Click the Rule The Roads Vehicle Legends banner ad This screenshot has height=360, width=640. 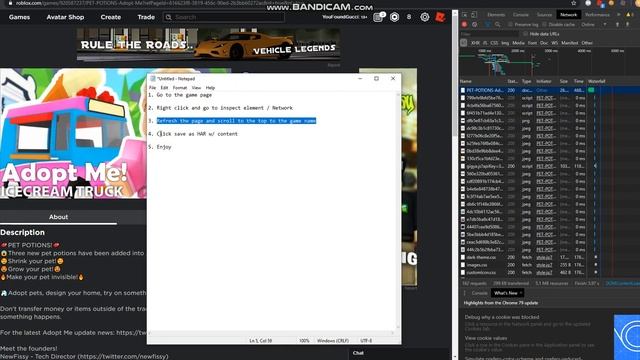pos(209,44)
